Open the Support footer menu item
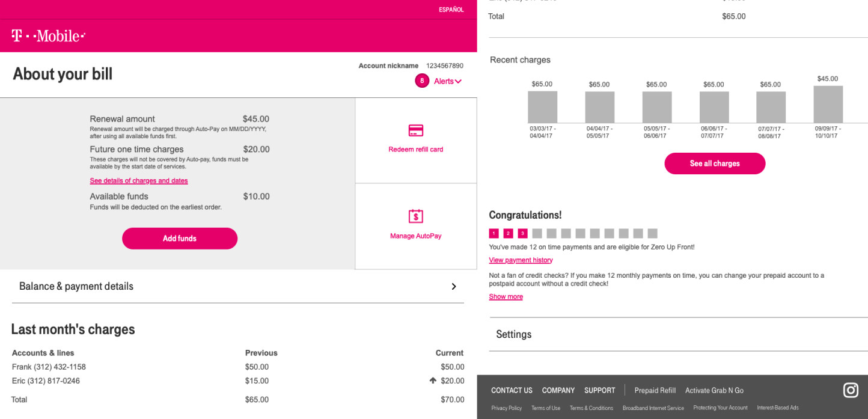 (x=599, y=390)
